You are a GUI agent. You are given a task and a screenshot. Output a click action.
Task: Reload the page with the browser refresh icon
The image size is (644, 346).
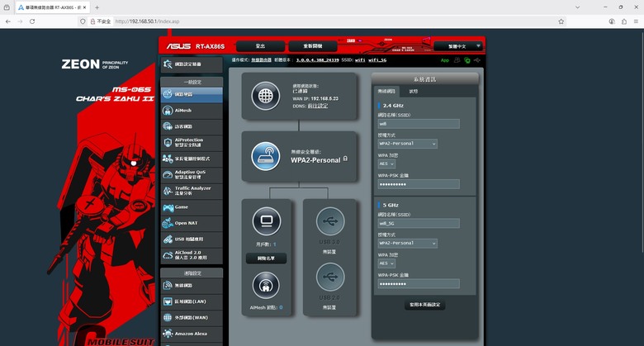tap(32, 21)
